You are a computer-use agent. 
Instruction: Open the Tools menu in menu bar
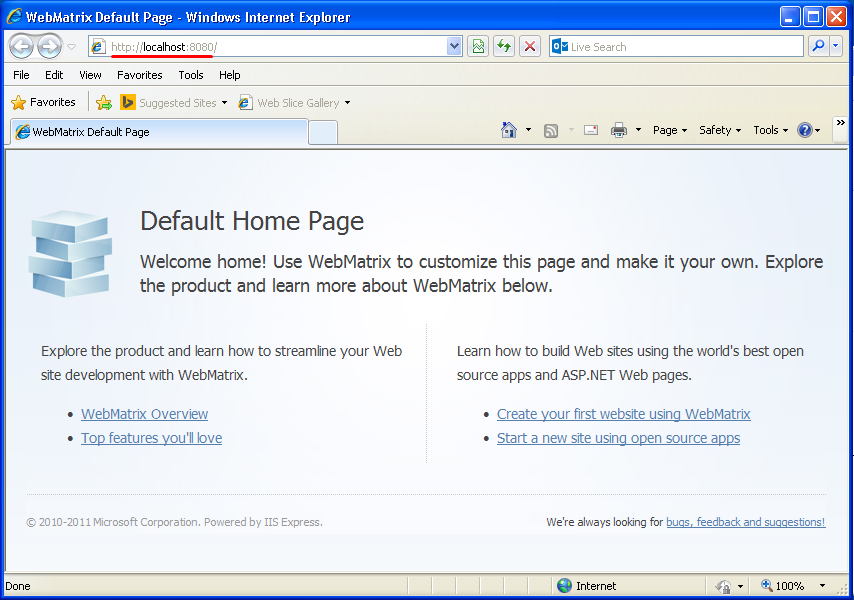191,75
